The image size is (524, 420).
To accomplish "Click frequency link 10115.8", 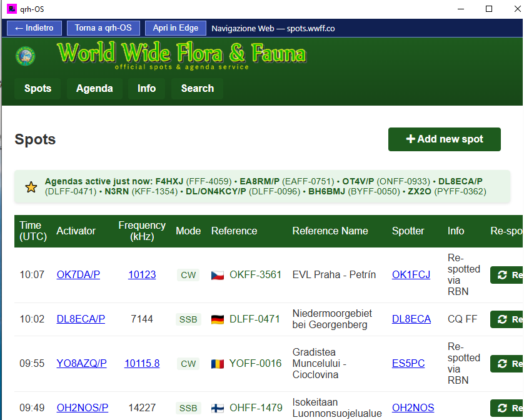I will tap(142, 363).
